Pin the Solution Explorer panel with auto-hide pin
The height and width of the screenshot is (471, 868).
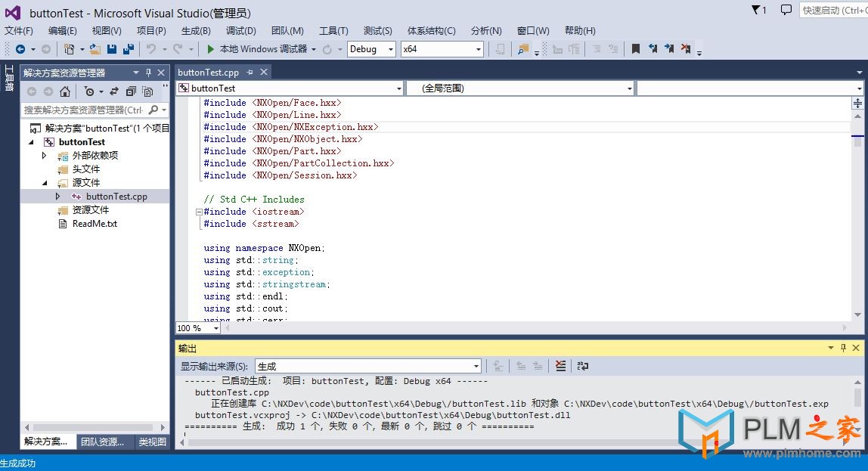tap(148, 73)
